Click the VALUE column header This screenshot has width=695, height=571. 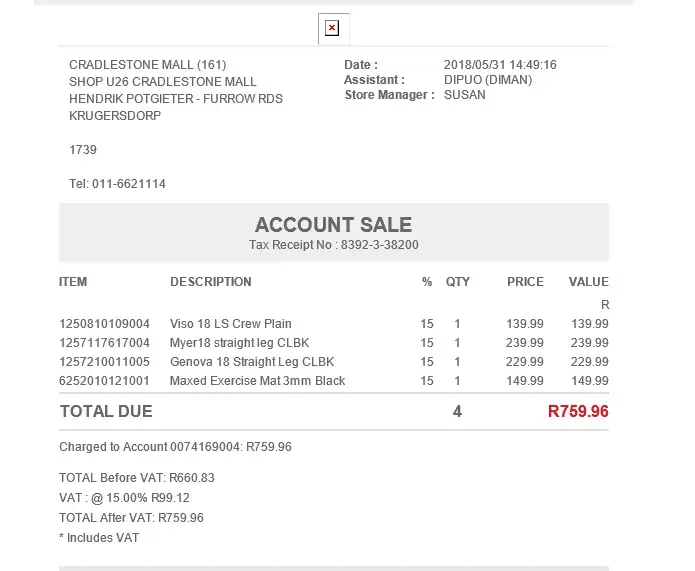point(588,282)
